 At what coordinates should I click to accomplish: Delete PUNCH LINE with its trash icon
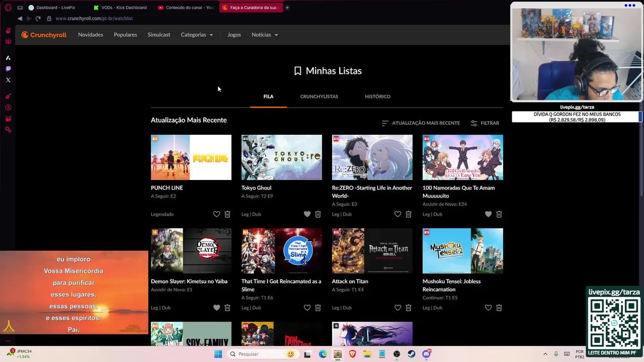(x=227, y=214)
